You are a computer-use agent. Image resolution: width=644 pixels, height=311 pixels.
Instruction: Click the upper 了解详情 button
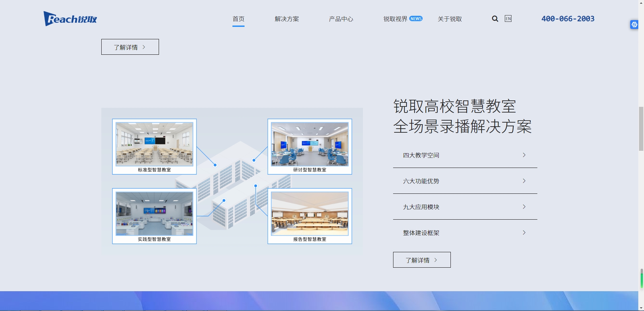(130, 47)
